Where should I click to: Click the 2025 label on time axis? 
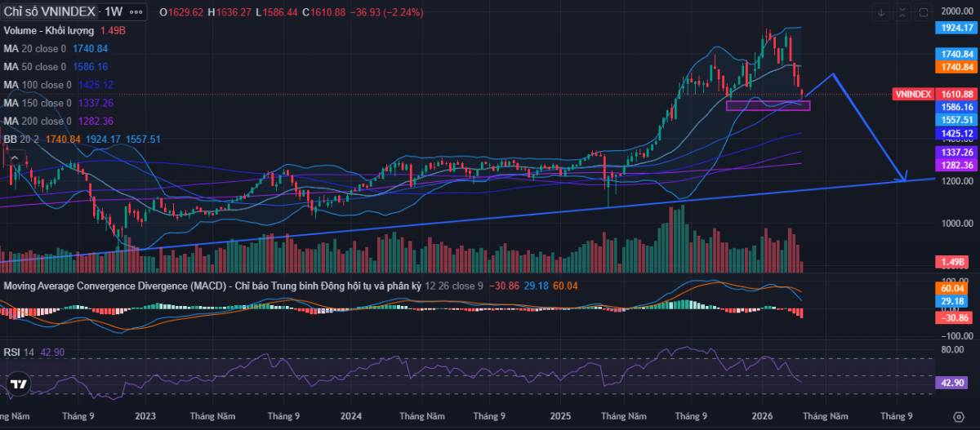[x=561, y=416]
